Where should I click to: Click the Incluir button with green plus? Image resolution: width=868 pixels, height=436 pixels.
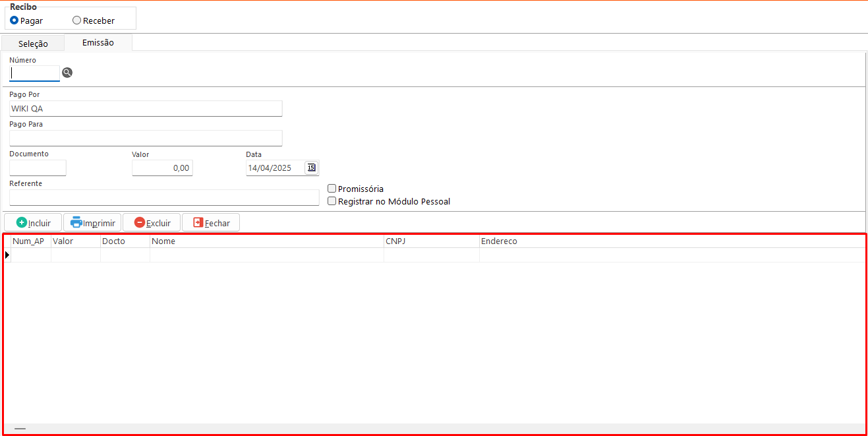(x=33, y=223)
